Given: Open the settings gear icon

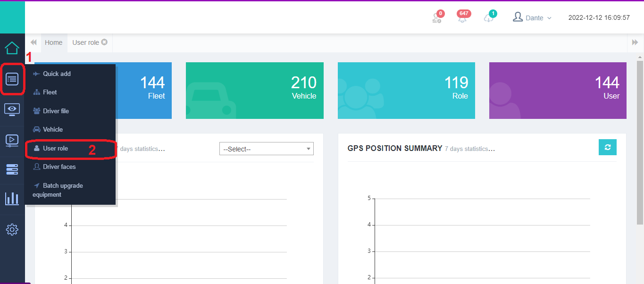Looking at the screenshot, I should click(x=12, y=230).
